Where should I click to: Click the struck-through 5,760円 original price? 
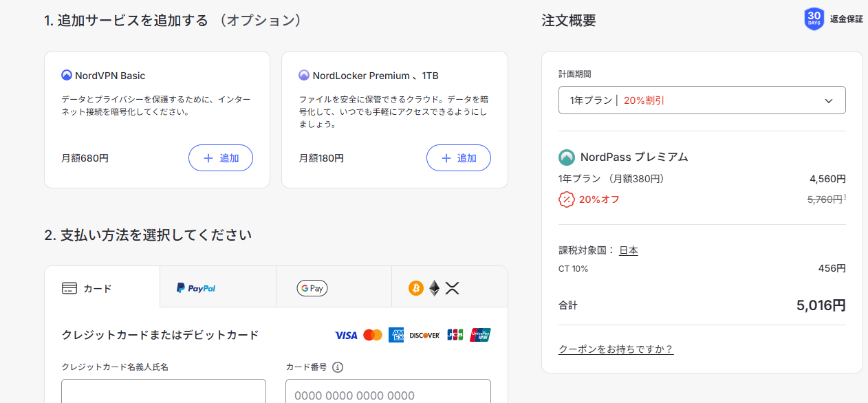point(825,199)
